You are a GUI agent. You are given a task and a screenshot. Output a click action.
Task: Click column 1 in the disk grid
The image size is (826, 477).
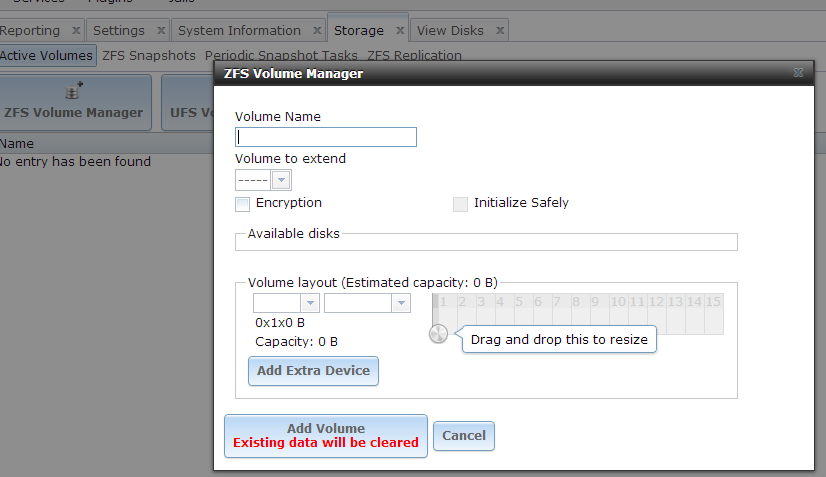coord(443,314)
